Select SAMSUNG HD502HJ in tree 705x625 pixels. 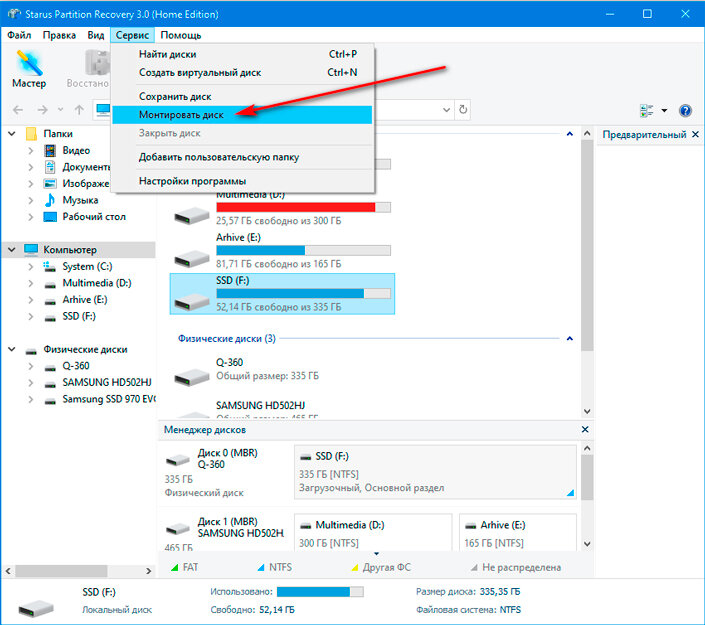coord(107,382)
